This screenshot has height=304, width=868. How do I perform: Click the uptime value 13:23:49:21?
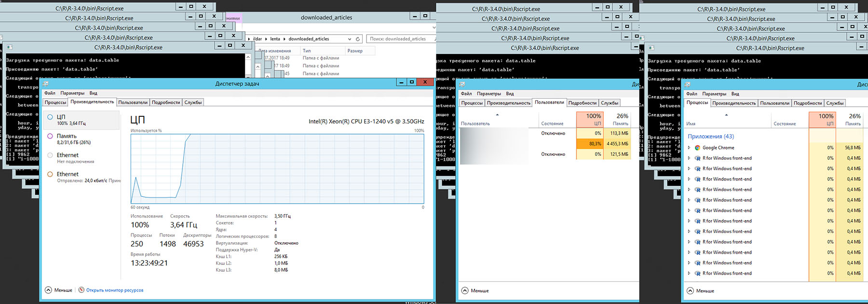coord(149,263)
